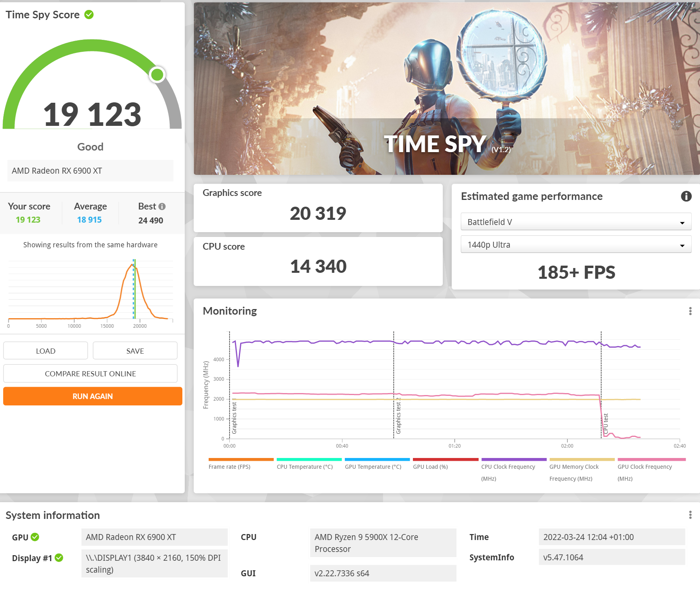Click the score gauge indicator knob
Viewport: 700px width, 591px height.
pyautogui.click(x=157, y=74)
